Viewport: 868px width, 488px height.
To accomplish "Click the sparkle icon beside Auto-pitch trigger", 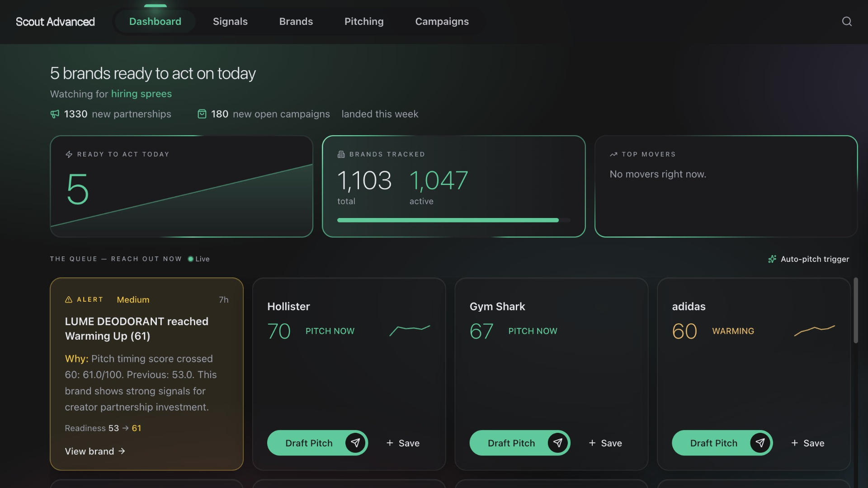I will click(x=772, y=259).
